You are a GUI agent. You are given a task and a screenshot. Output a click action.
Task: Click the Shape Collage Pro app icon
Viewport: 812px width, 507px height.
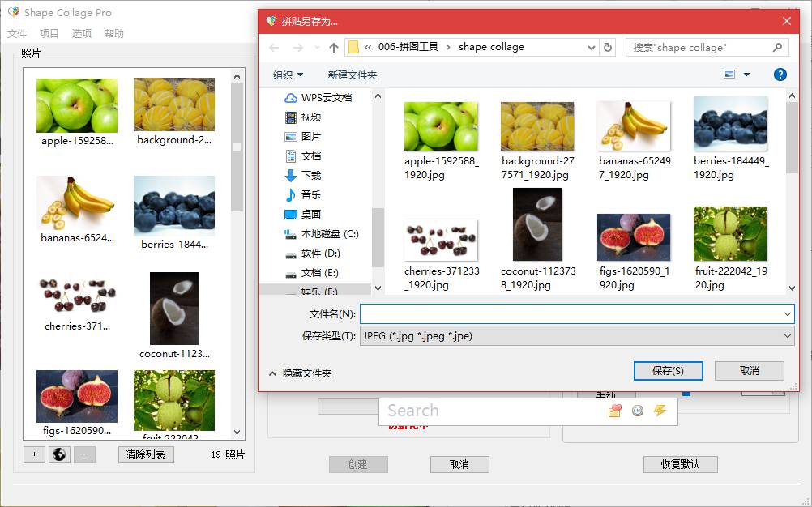click(x=14, y=12)
